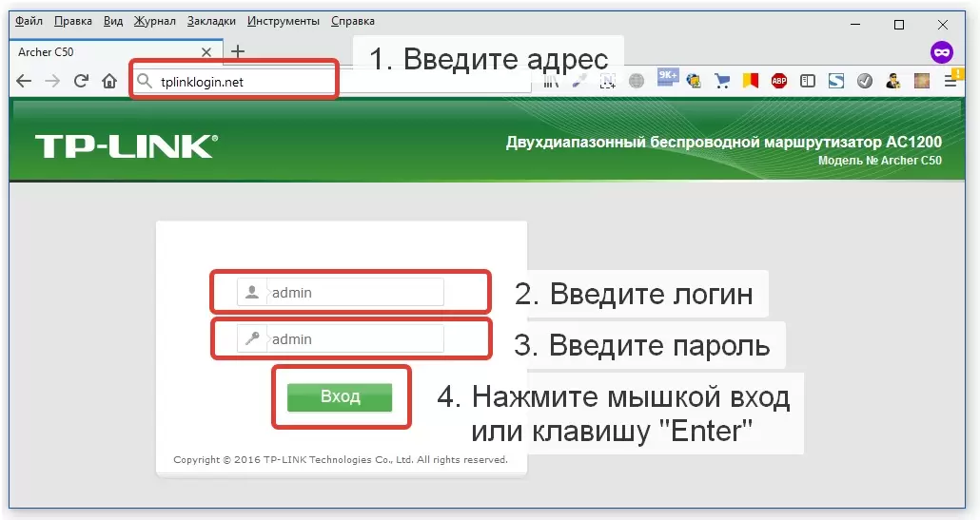The image size is (980, 520).
Task: Click the agent with sunglasses extension icon
Action: (893, 81)
